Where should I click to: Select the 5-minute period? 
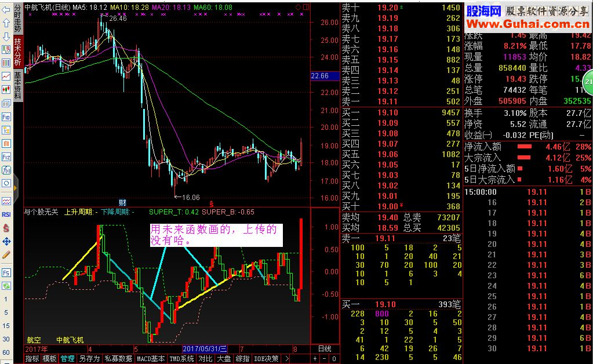6,312
